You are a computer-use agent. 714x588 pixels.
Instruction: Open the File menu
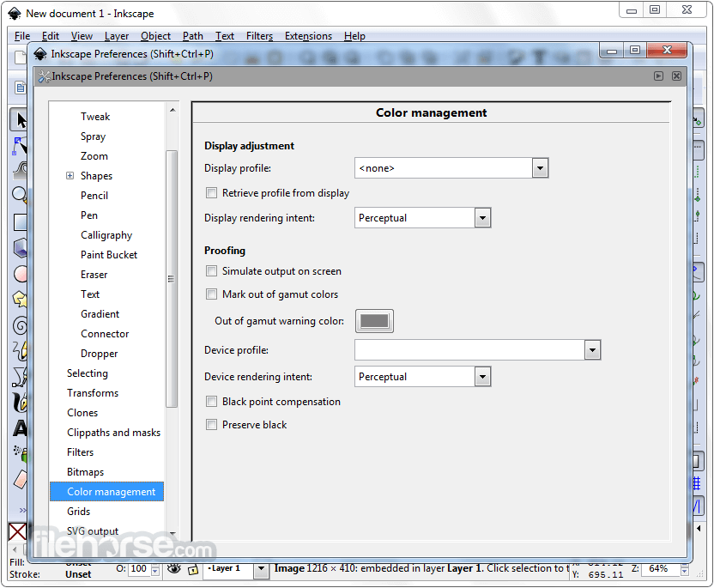(22, 36)
